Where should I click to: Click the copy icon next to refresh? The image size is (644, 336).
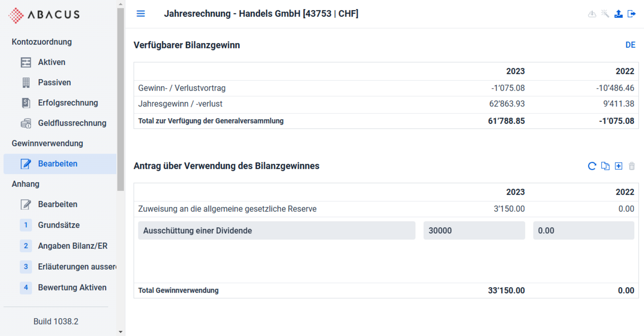[x=605, y=166]
